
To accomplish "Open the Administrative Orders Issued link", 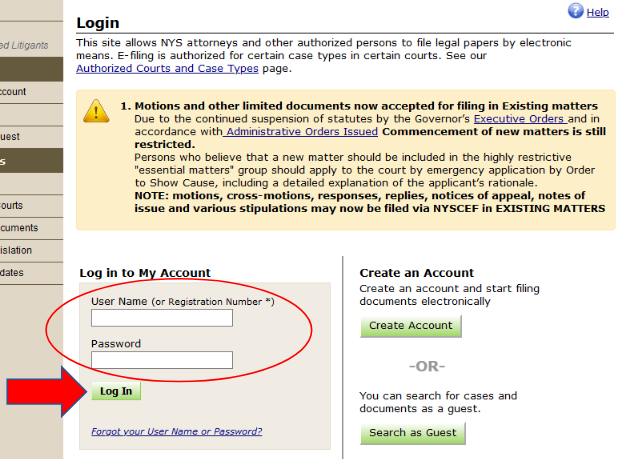I will tap(300, 131).
